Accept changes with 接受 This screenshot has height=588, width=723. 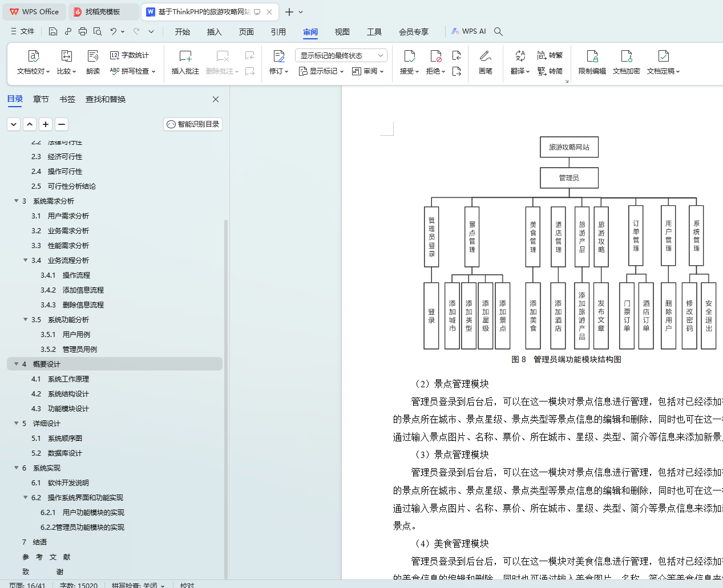point(410,63)
